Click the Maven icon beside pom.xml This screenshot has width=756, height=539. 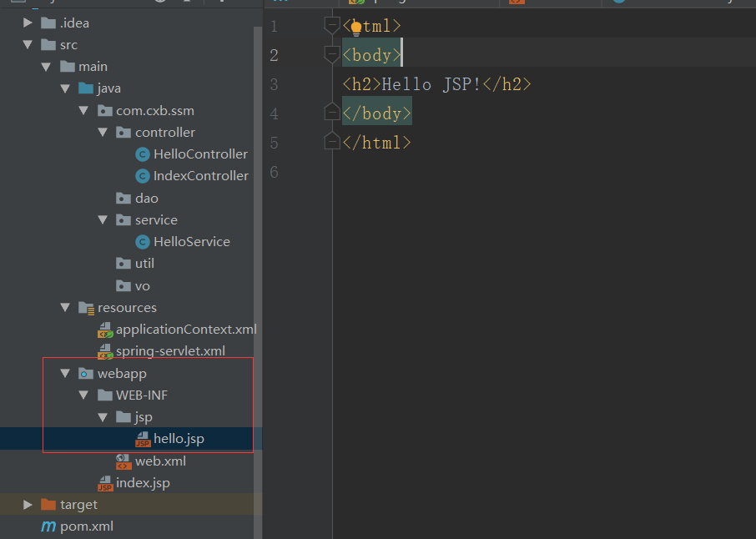pos(48,526)
